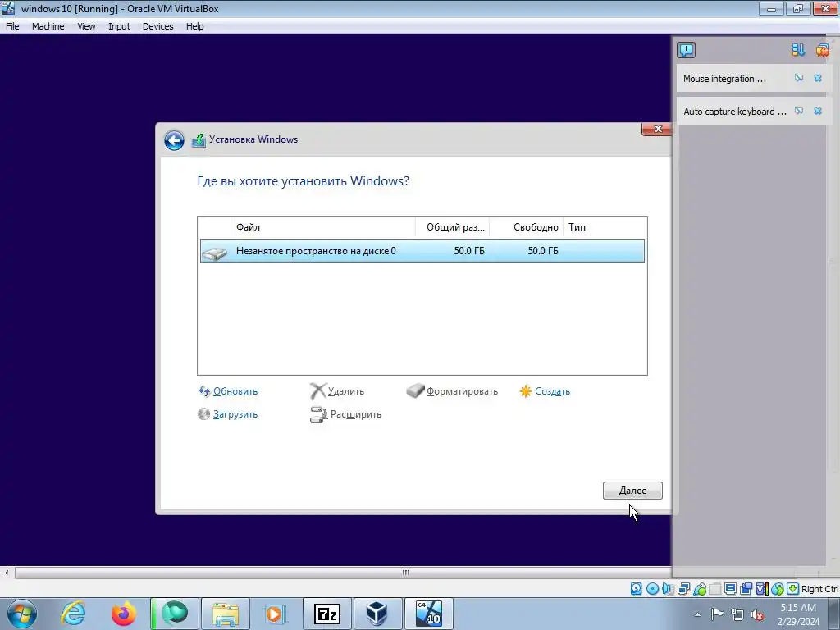The width and height of the screenshot is (840, 630).
Task: Click the Расширить extend option
Action: pos(345,414)
